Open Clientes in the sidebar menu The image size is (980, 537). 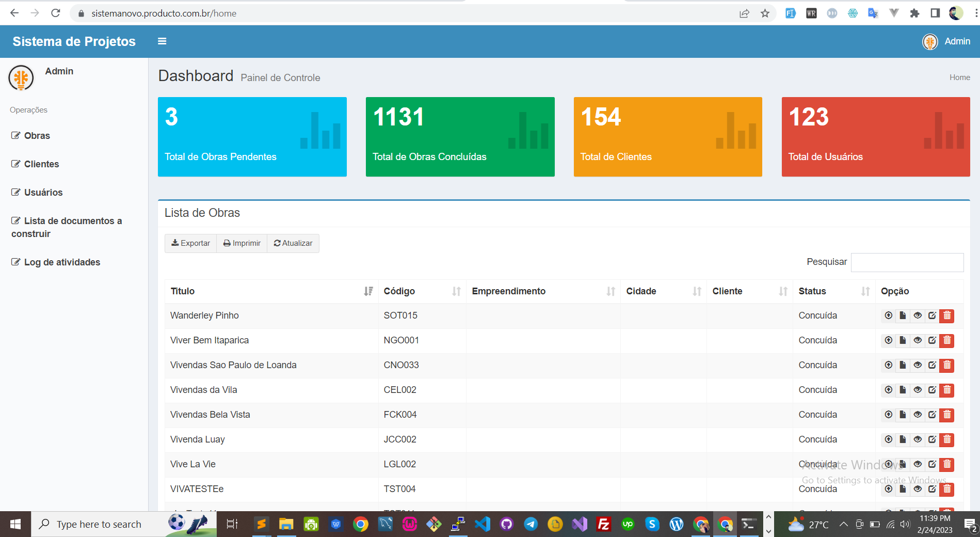coord(41,164)
